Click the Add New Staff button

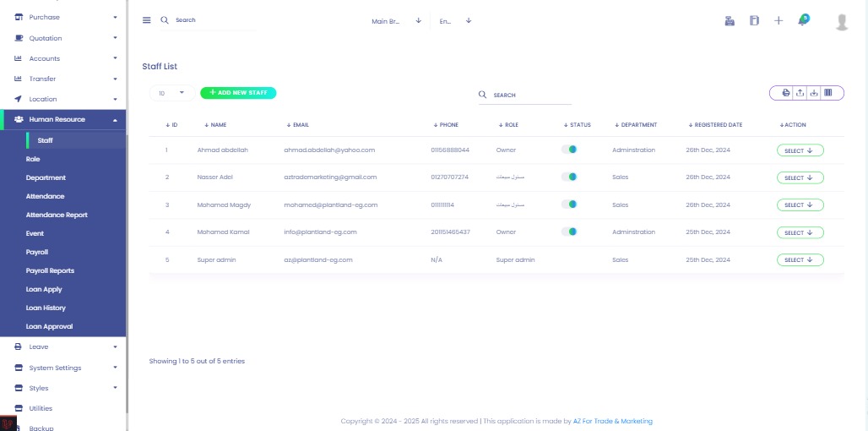coord(238,93)
